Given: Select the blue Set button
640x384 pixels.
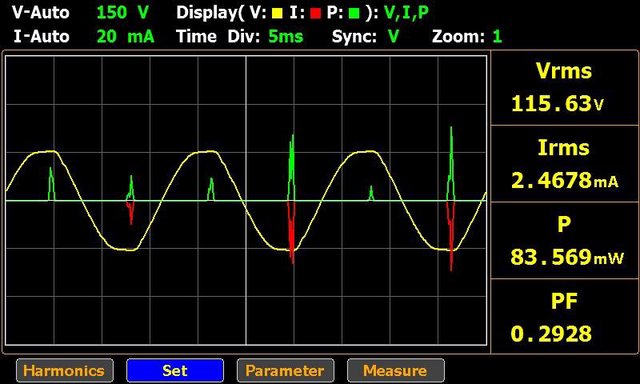Looking at the screenshot, I should [175, 371].
